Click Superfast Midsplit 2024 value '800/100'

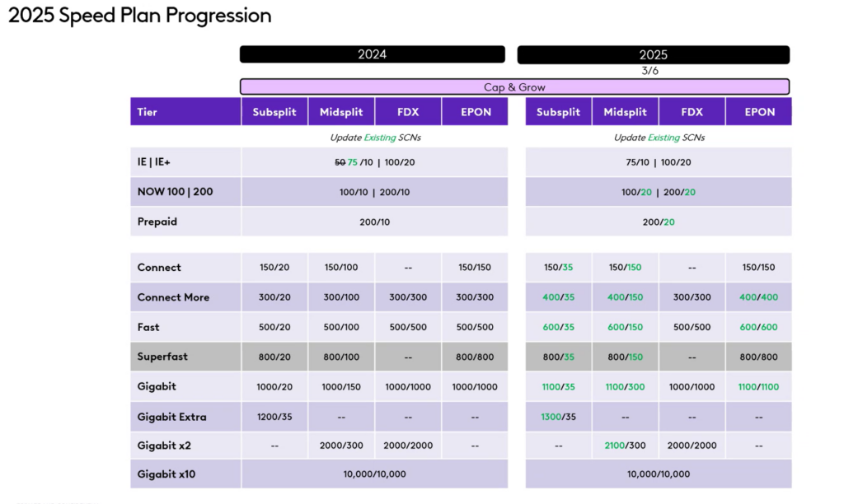[x=341, y=357]
